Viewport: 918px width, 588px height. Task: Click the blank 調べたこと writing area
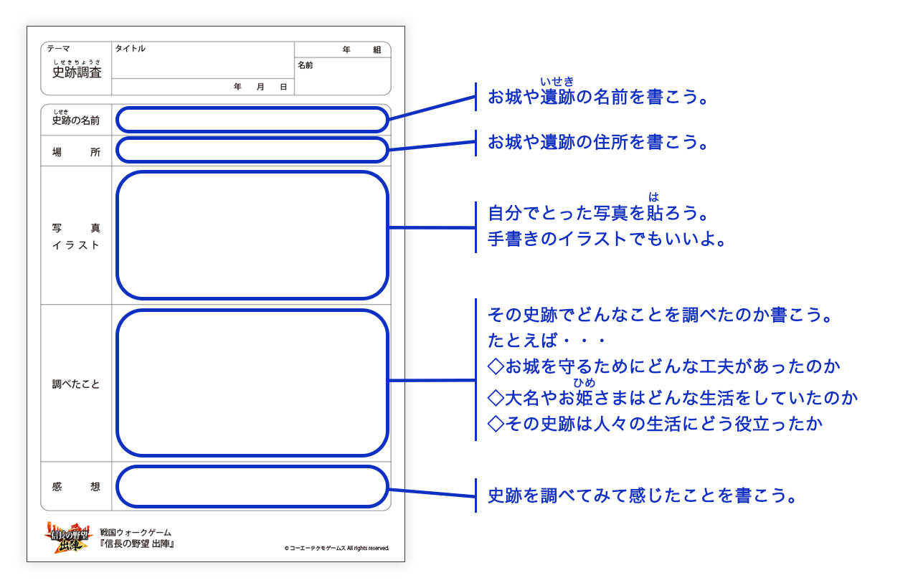coord(252,383)
